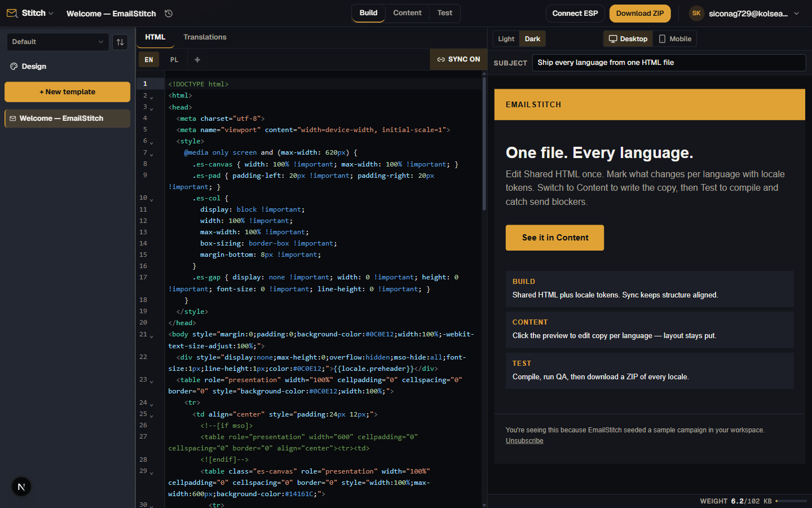Click the SUBJECT input field
Screen dimensions: 812x508
(x=669, y=63)
